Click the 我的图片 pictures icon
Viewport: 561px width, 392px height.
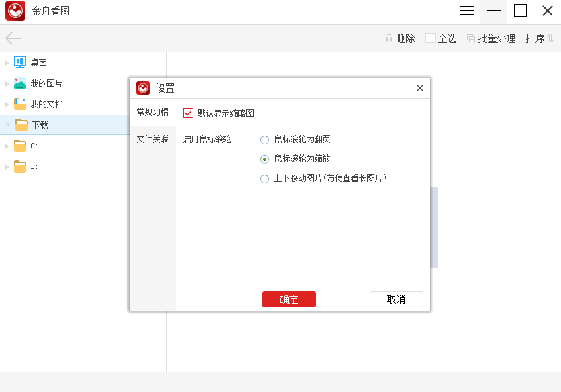[20, 83]
